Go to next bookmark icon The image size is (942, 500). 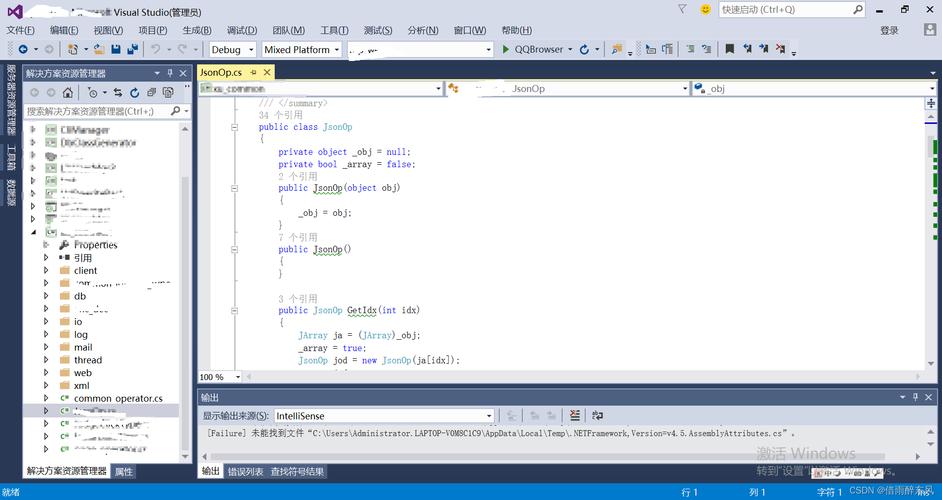(763, 49)
